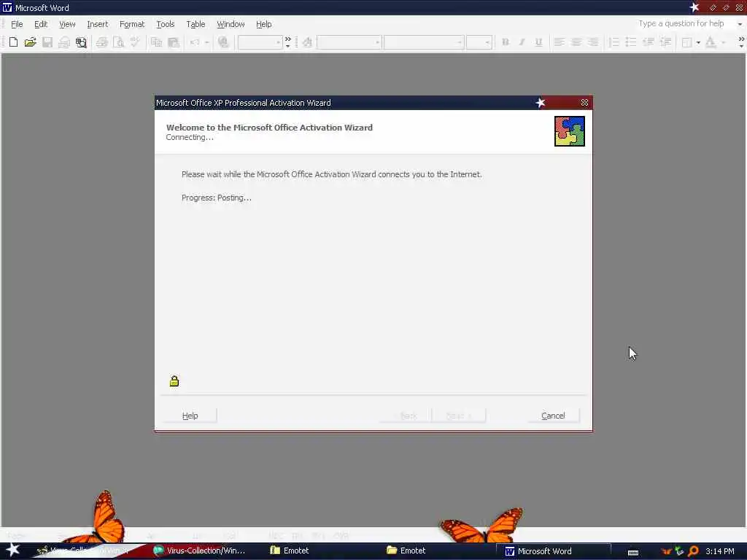Viewport: 747px width, 560px height.
Task: Click the Print Preview icon
Action: 119,42
